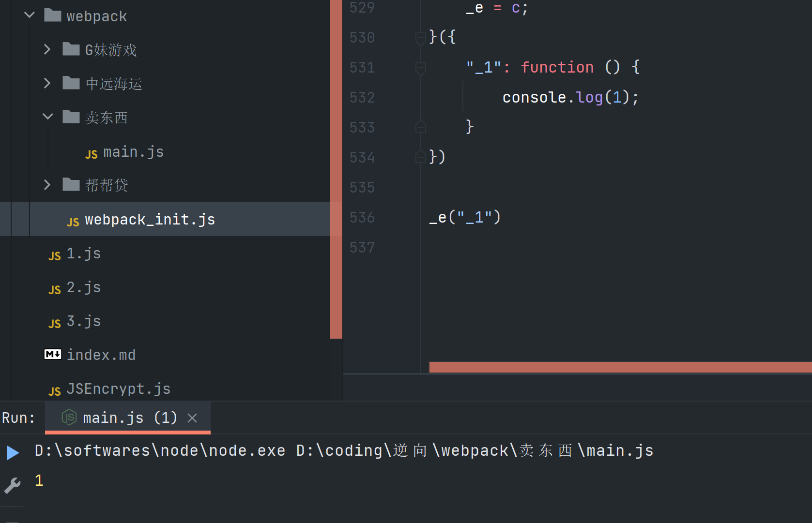Screen dimensions: 812x523
Task: Click the JS icon beside 1.js
Action: tap(55, 255)
